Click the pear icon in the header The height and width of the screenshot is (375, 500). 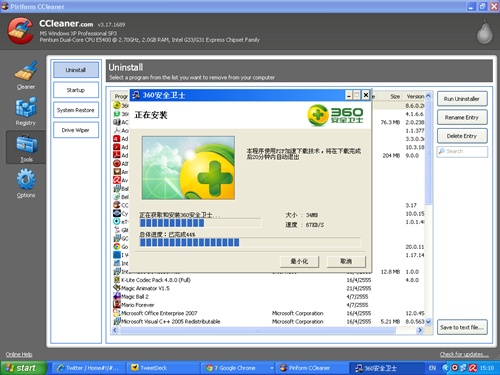coord(484,32)
